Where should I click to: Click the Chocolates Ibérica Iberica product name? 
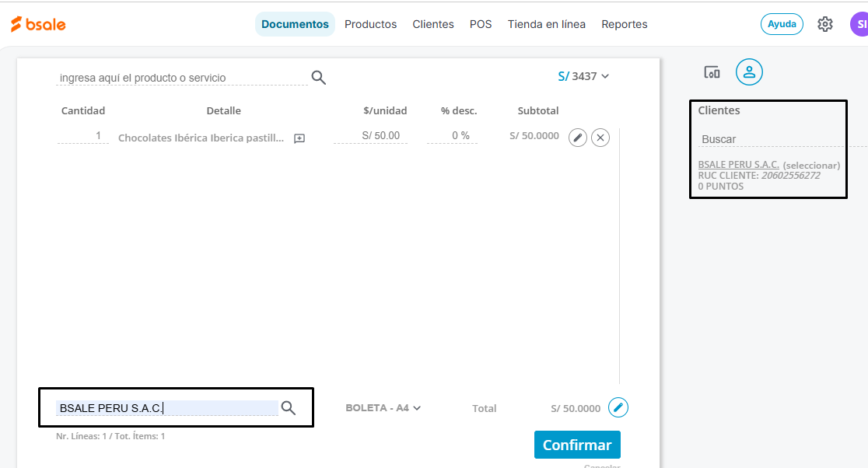click(x=201, y=138)
